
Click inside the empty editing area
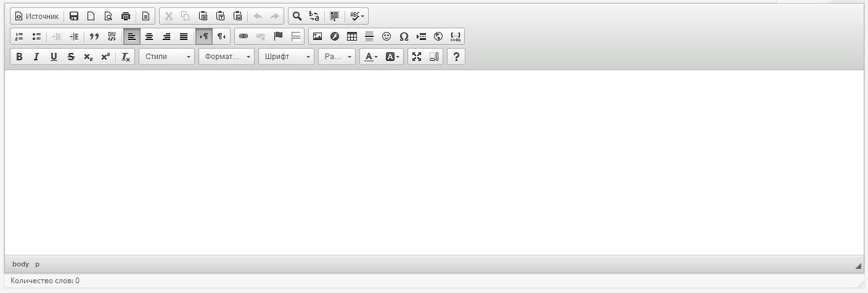(x=434, y=163)
